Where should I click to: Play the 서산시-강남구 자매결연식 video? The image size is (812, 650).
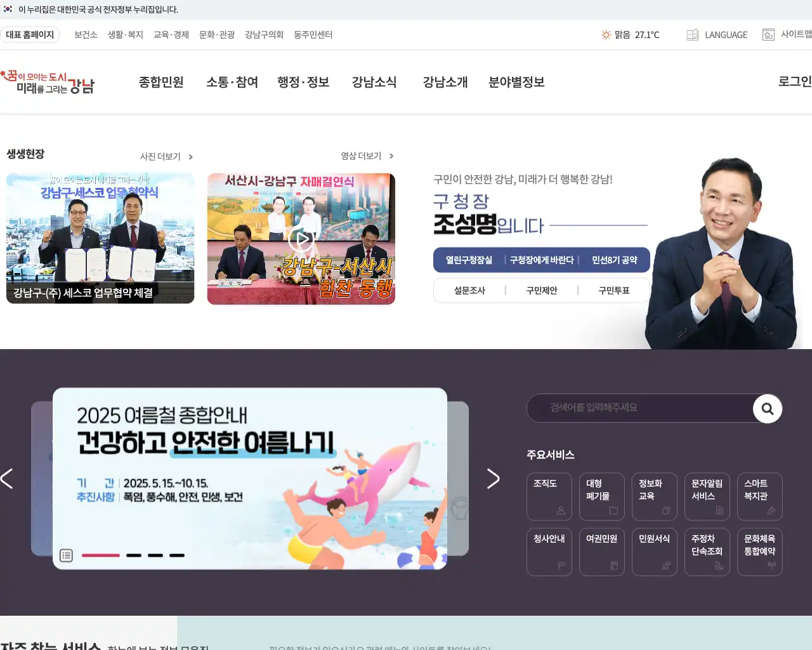pos(301,239)
